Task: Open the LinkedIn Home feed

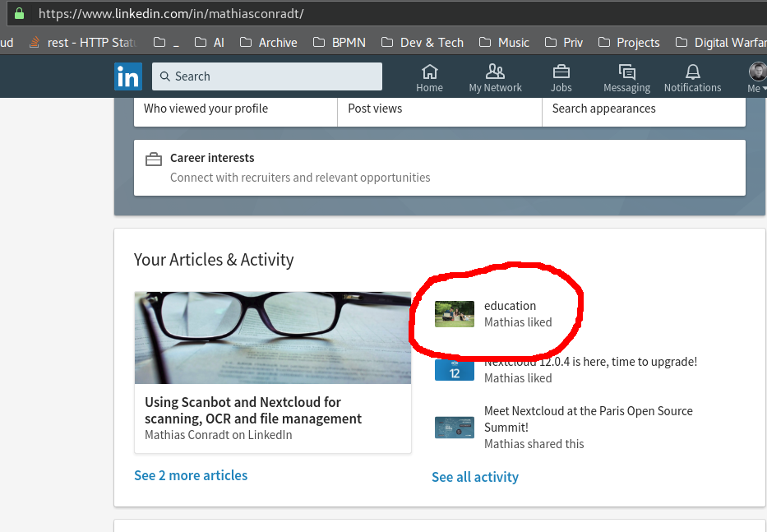Action: pos(429,76)
